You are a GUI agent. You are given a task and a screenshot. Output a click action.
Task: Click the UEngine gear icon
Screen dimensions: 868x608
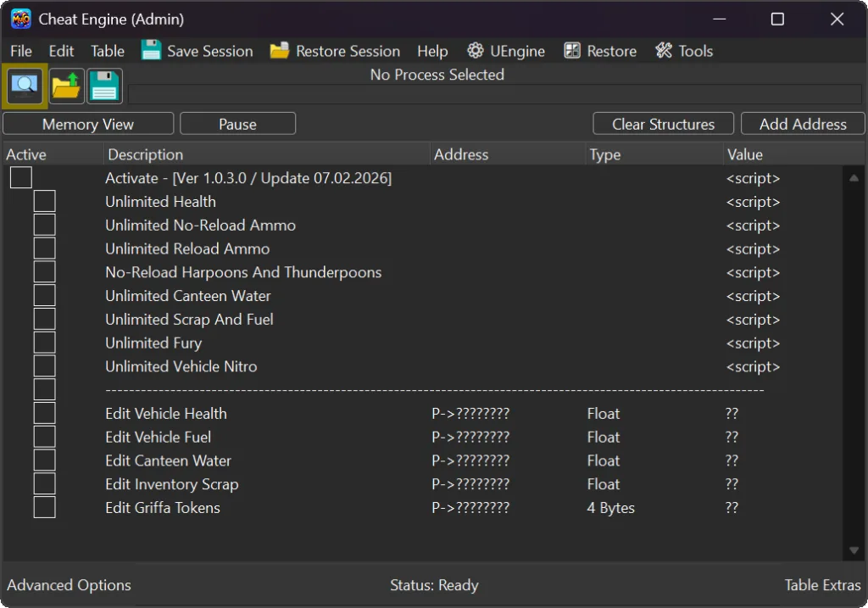pyautogui.click(x=475, y=50)
